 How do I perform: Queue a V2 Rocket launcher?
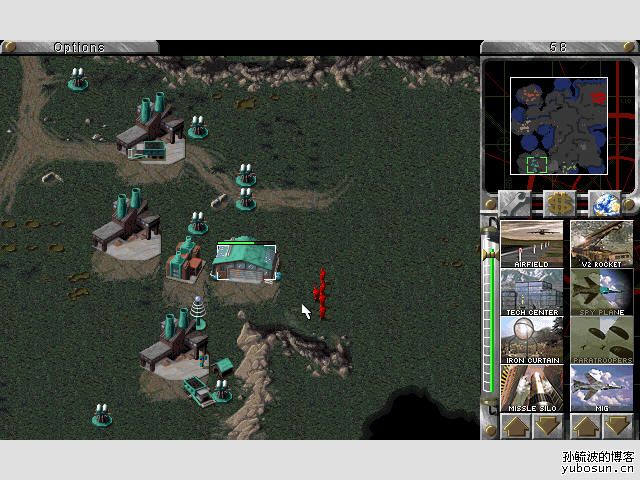coord(602,244)
